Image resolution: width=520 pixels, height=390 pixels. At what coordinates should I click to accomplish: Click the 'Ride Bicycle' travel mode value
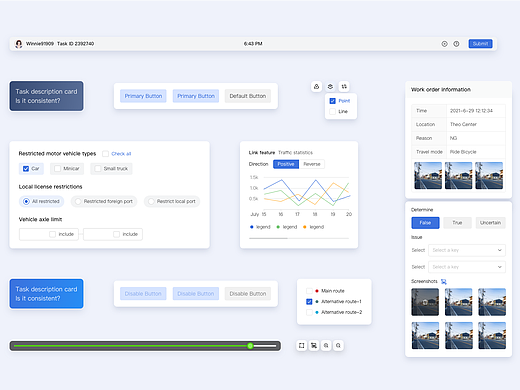[463, 152]
